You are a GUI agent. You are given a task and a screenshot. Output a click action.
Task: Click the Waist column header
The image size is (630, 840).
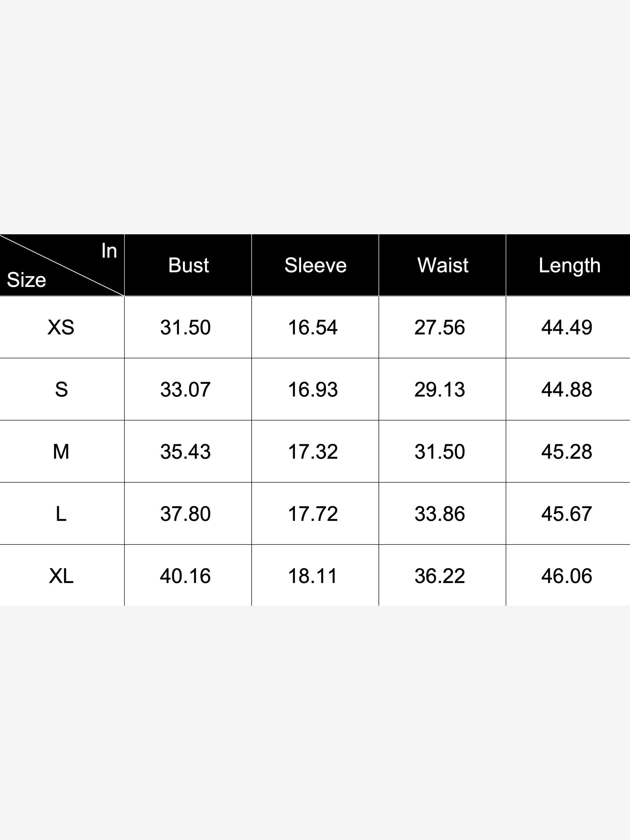pos(443,265)
